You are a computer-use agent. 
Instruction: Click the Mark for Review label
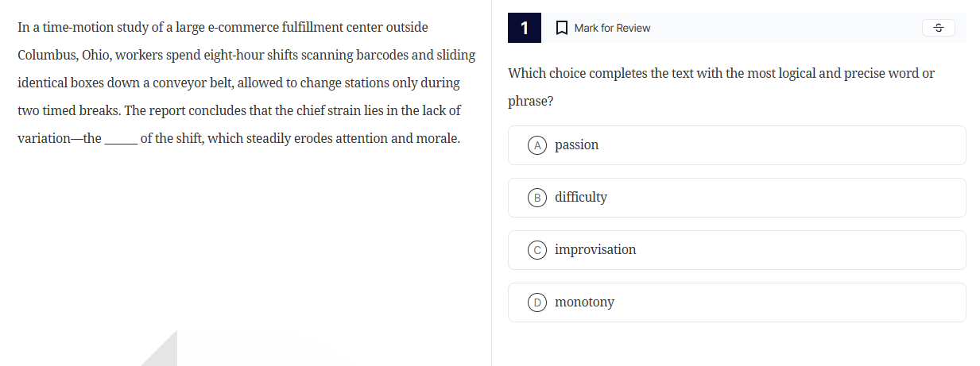[612, 28]
